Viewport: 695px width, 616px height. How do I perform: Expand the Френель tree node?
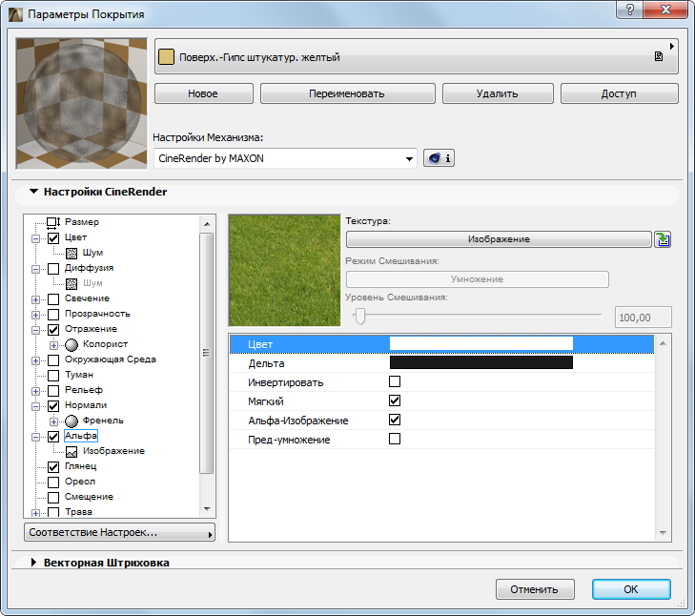tap(53, 421)
